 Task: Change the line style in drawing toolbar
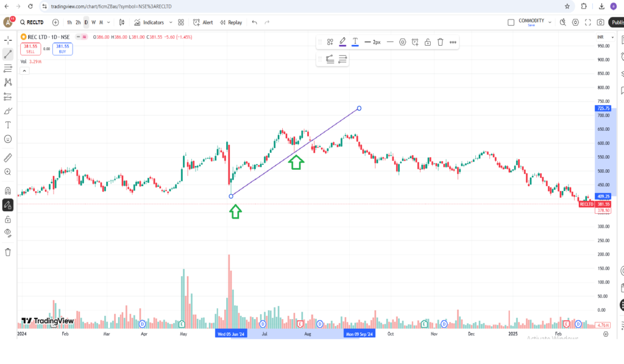[390, 42]
